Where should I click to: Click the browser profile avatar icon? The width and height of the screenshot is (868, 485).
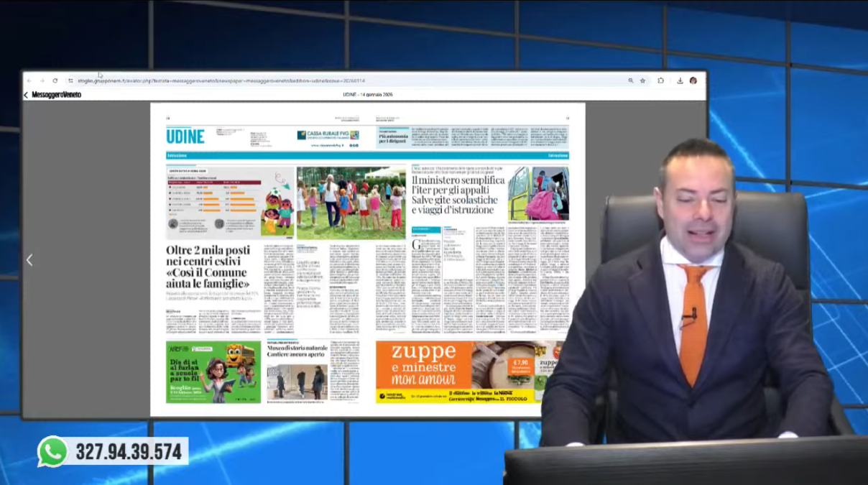[x=693, y=81]
